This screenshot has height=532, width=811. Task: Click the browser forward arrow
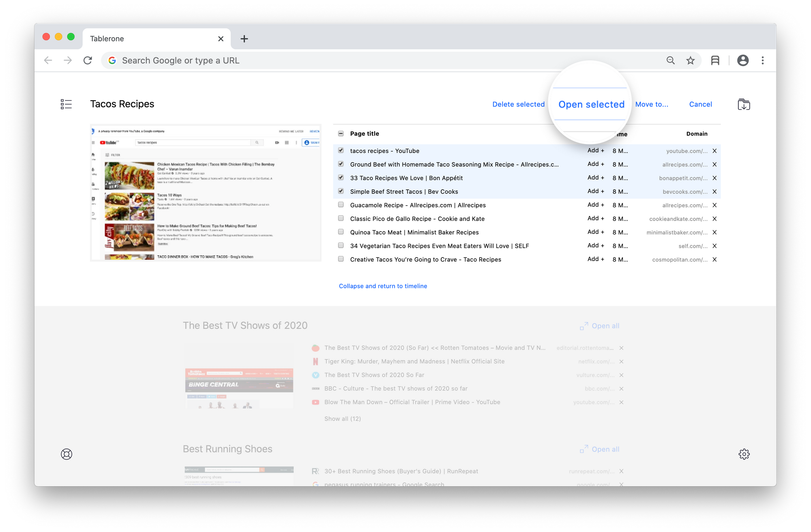pos(68,60)
